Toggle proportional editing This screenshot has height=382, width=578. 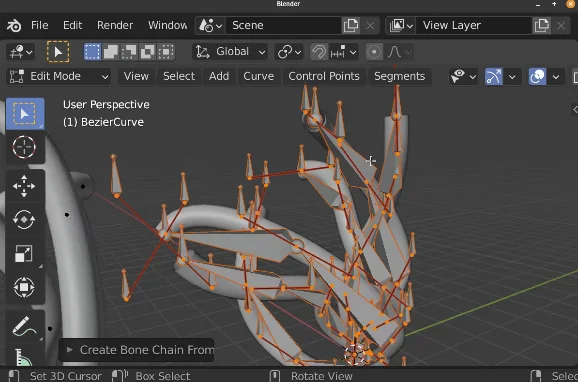click(374, 52)
